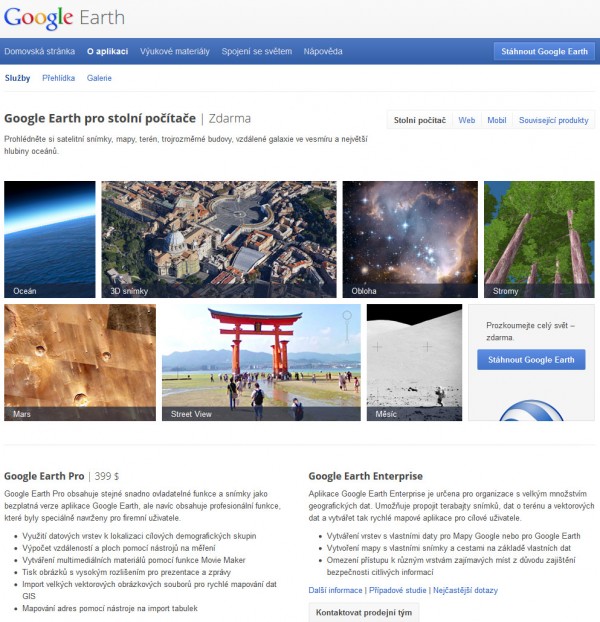Click bullet Vytváření vrstev s vlastními daty

(453, 536)
